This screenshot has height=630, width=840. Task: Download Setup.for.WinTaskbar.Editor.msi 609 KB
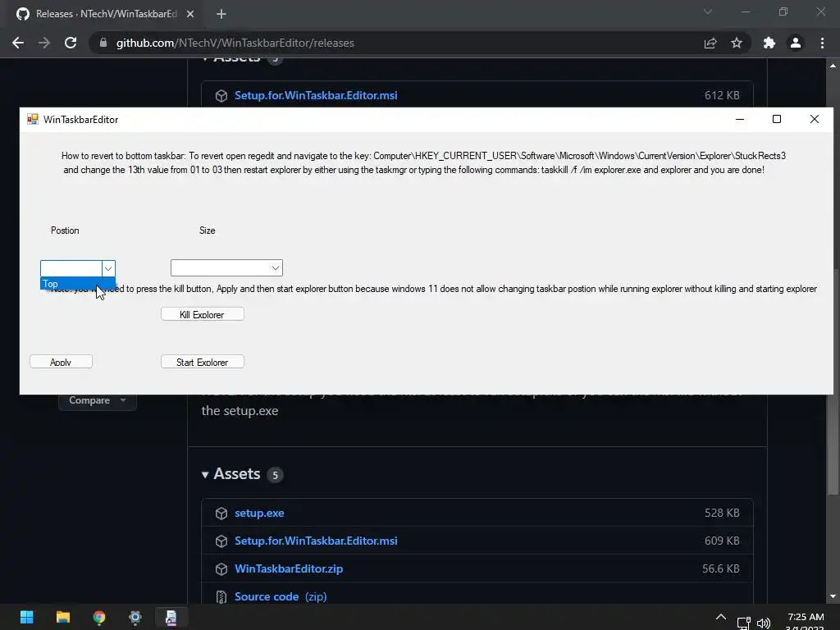[316, 541]
